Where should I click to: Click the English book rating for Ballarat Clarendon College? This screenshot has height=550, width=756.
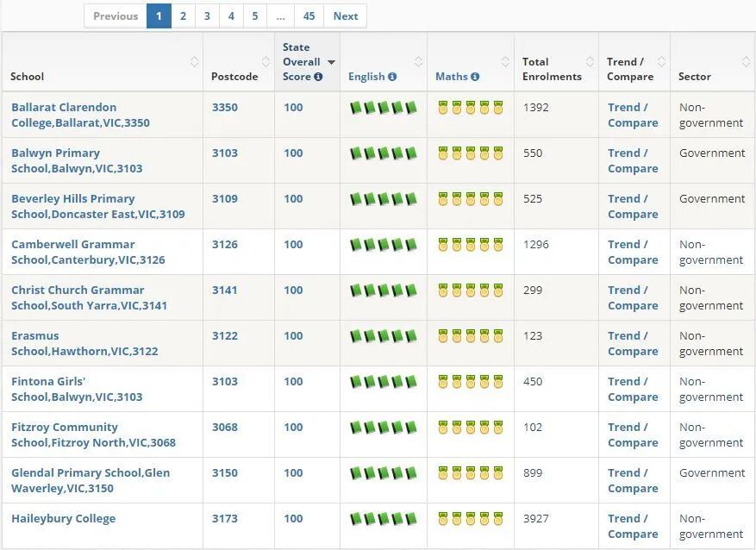384,108
